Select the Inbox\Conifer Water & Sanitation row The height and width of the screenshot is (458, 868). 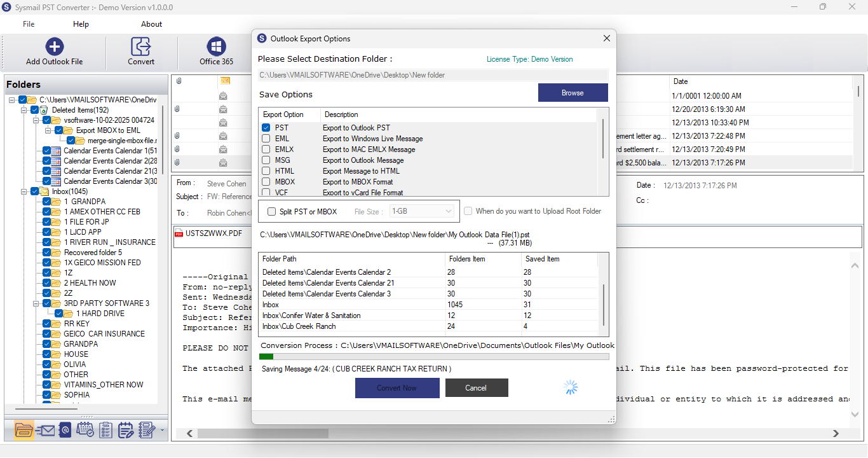pyautogui.click(x=429, y=316)
